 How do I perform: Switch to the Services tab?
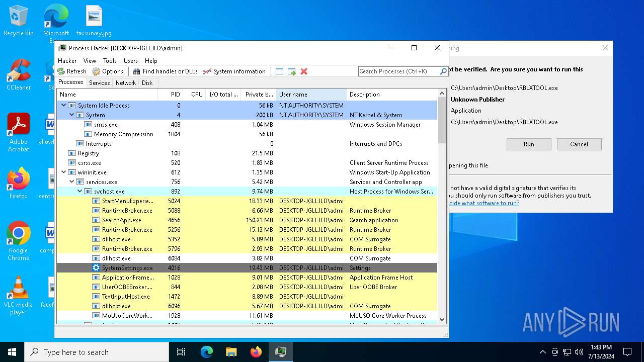100,83
